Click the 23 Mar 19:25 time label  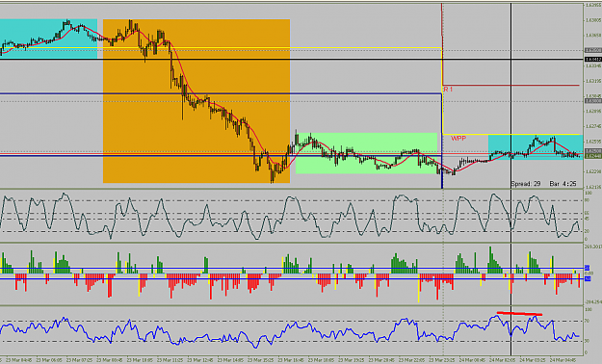[353, 360]
